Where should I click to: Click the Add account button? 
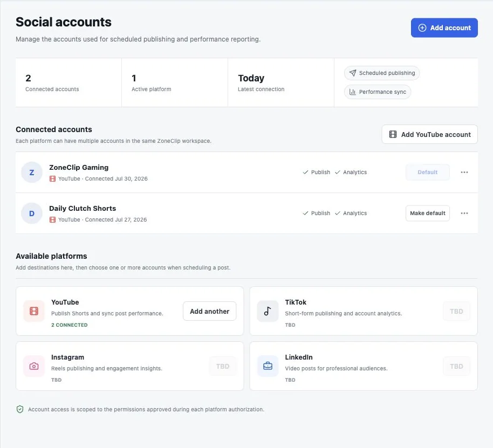pos(444,27)
